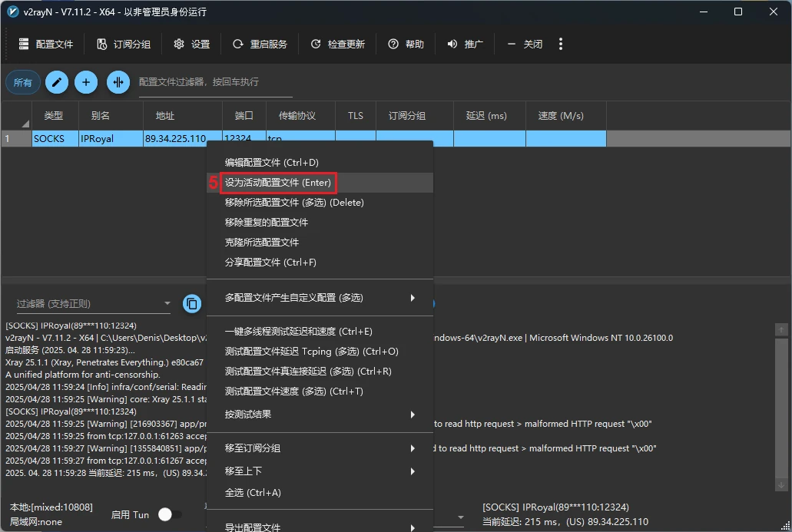Open the three-dot overflow menu in toolbar
This screenshot has width=792, height=532.
(x=561, y=44)
